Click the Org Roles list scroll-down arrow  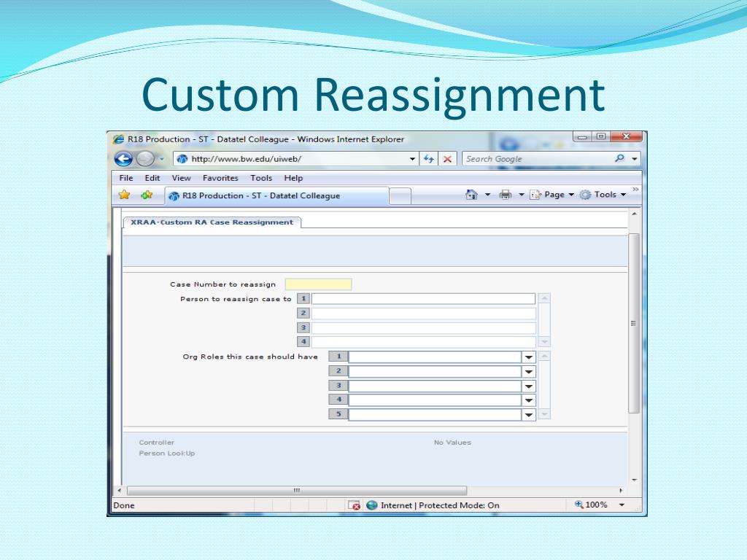point(544,414)
